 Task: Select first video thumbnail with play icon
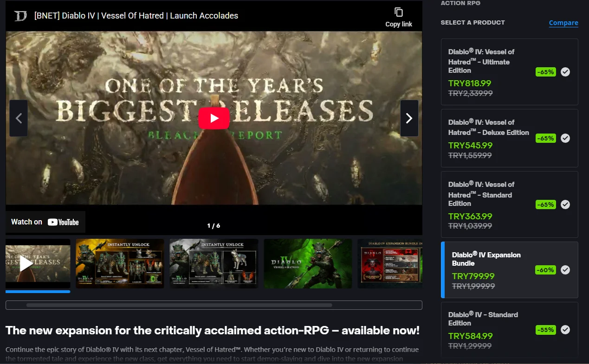pyautogui.click(x=38, y=263)
